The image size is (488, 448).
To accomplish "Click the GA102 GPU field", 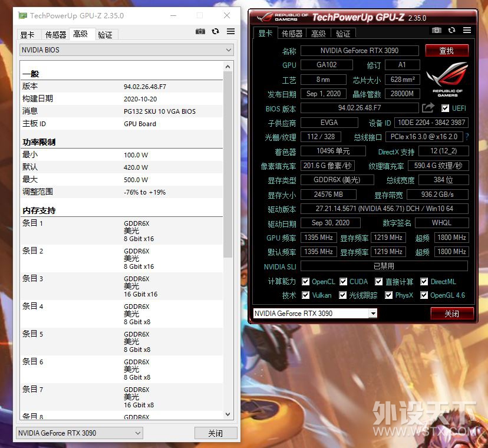I will tap(327, 65).
